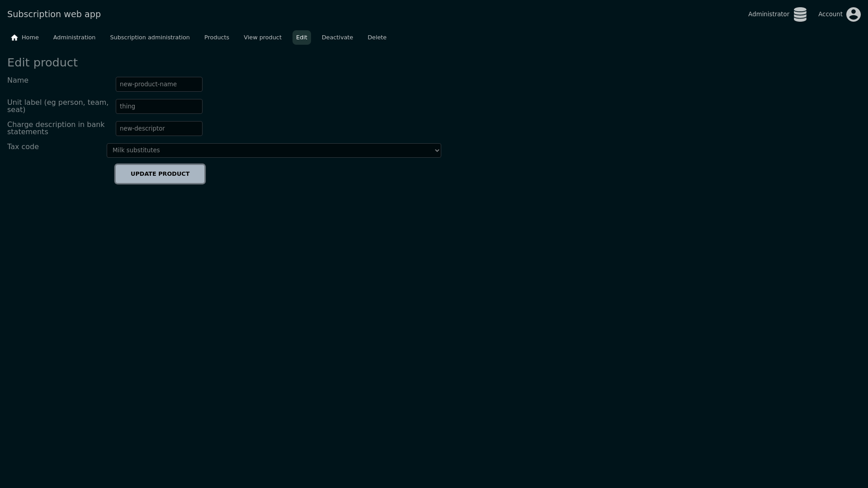Click the Administrator database stack icon
Viewport: 868px width, 488px height.
[x=800, y=14]
